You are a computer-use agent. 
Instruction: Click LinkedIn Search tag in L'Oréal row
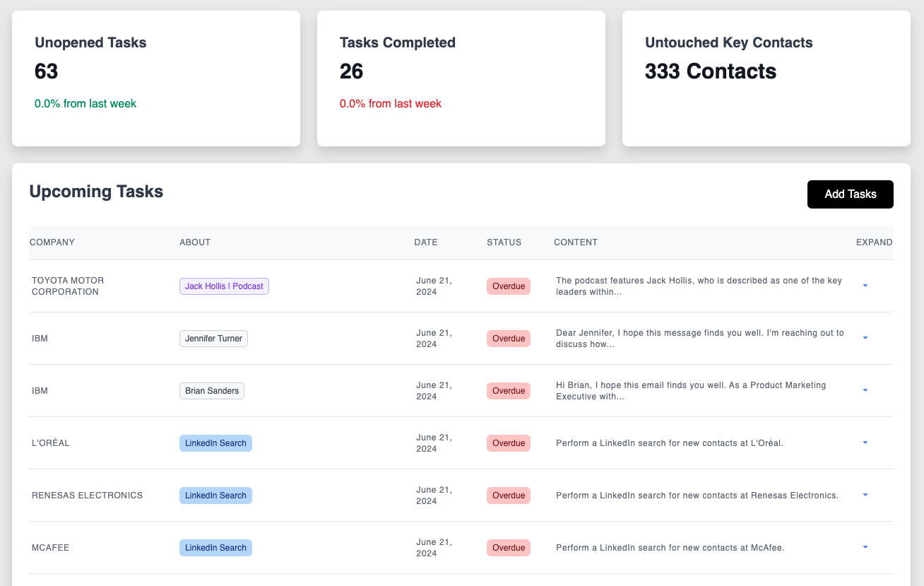215,443
